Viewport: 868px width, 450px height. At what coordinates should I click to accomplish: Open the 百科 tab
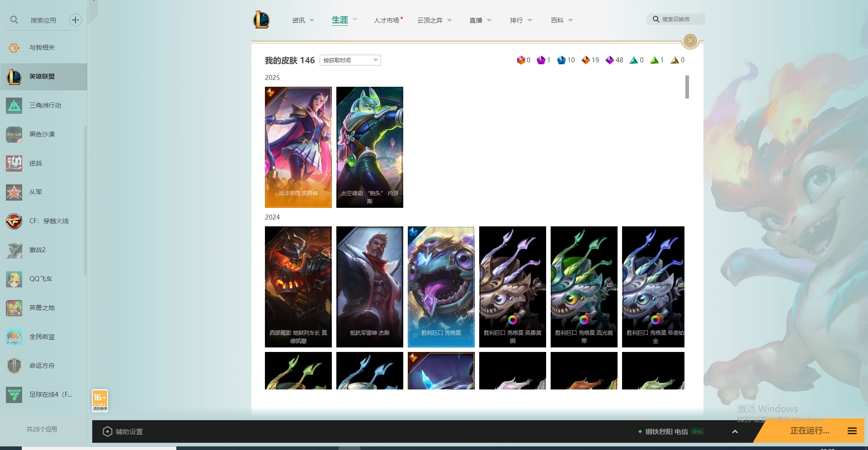[x=557, y=20]
